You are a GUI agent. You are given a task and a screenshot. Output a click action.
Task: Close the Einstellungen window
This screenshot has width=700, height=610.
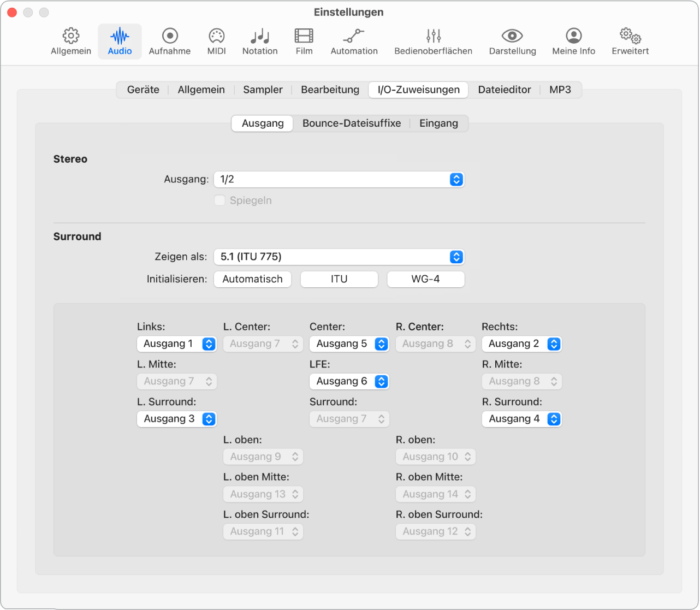pos(11,12)
